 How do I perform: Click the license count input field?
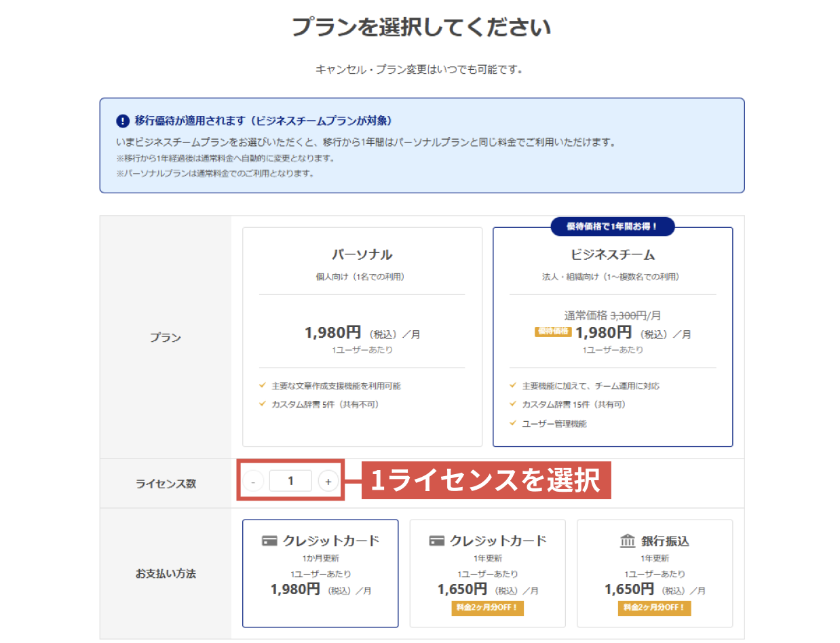(290, 481)
